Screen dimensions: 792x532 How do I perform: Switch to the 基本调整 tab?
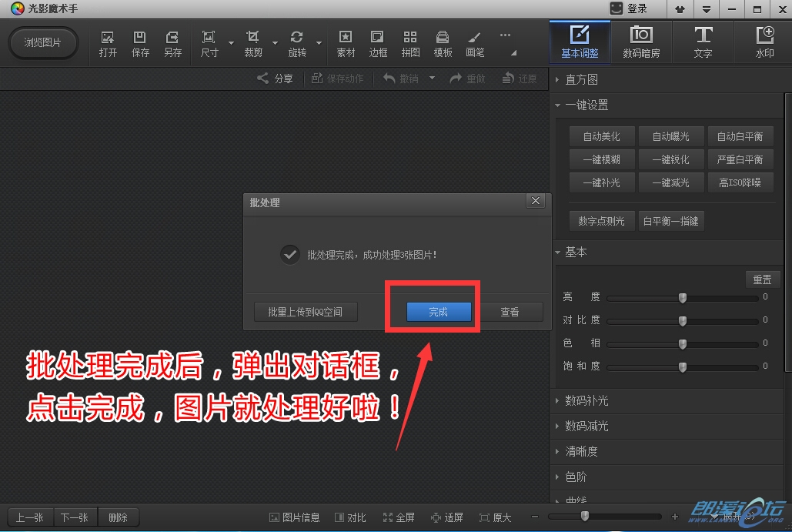[x=580, y=42]
